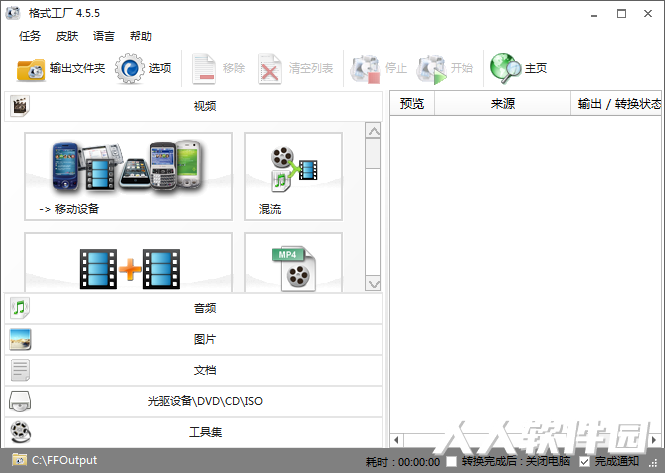Image resolution: width=665 pixels, height=473 pixels.
Task: Uncheck the 完成通知 checkbox
Action: [584, 461]
